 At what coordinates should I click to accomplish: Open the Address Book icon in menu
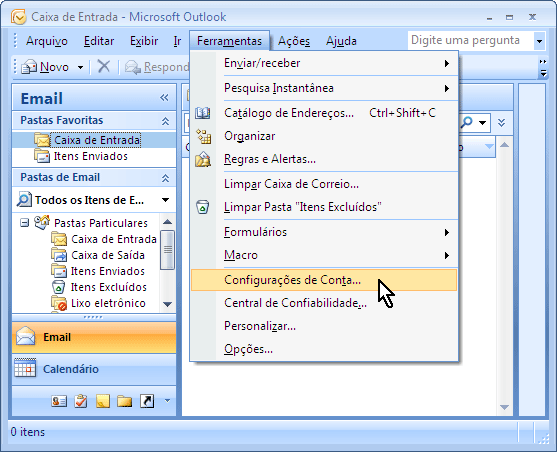(203, 113)
